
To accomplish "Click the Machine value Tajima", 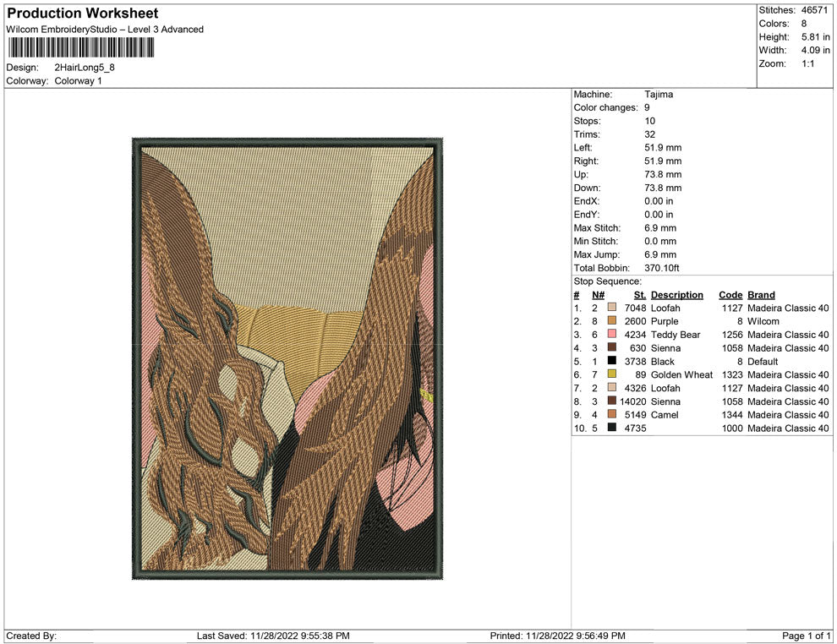I will [x=659, y=95].
